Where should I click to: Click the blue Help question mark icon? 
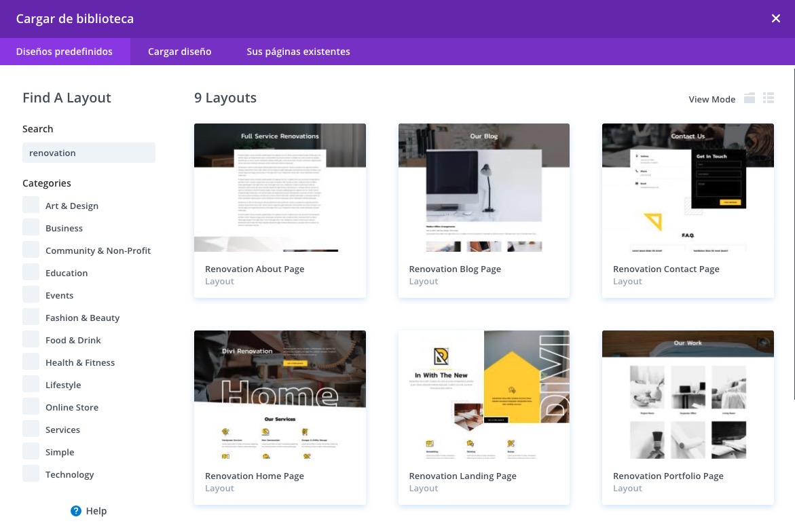point(76,511)
